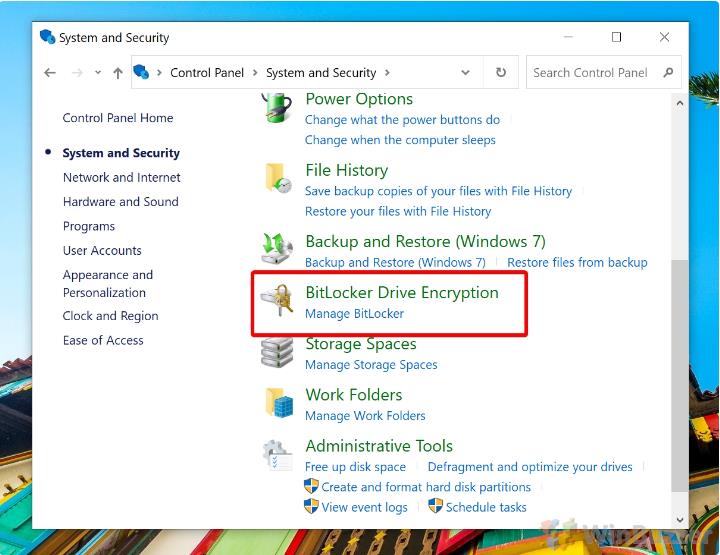Viewport: 720px width, 555px height.
Task: Maximize the System and Security window
Action: [617, 37]
